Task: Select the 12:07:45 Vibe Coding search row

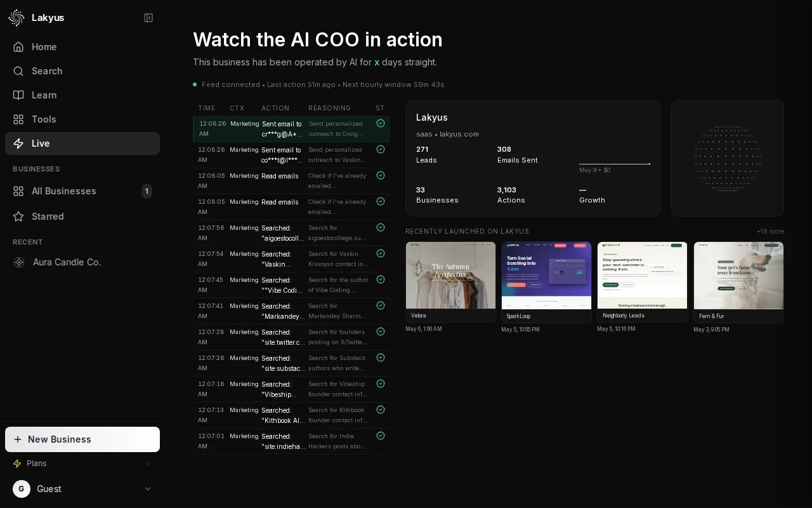Action: (x=292, y=285)
